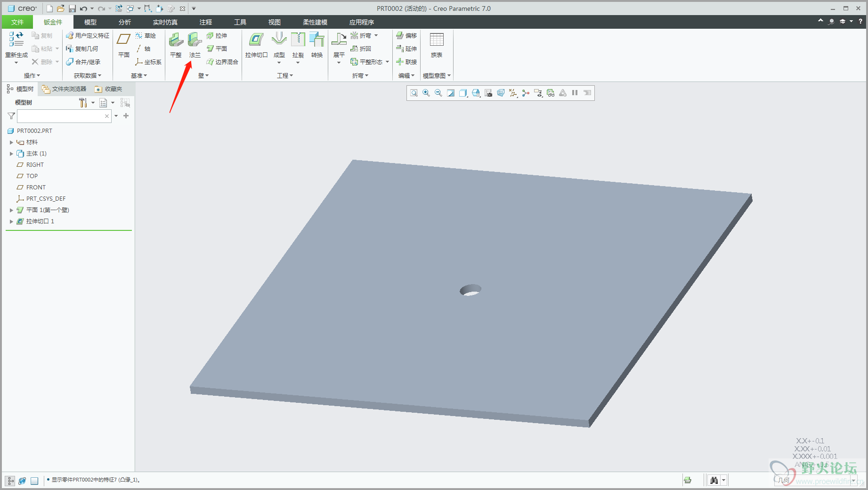Expand the 拉伸切口 1 tree node
This screenshot has width=868, height=490.
click(11, 221)
